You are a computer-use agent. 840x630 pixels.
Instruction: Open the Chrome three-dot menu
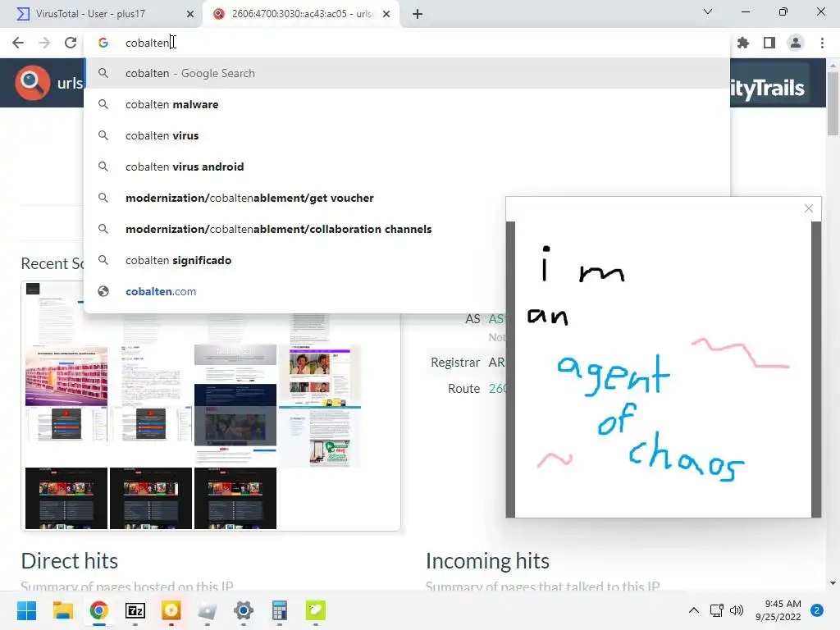tap(822, 43)
